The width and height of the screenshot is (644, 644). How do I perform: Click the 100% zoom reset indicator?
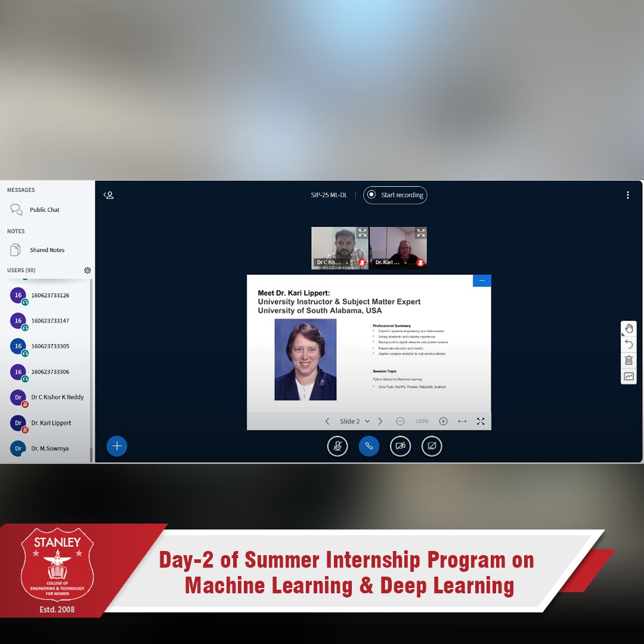(422, 422)
